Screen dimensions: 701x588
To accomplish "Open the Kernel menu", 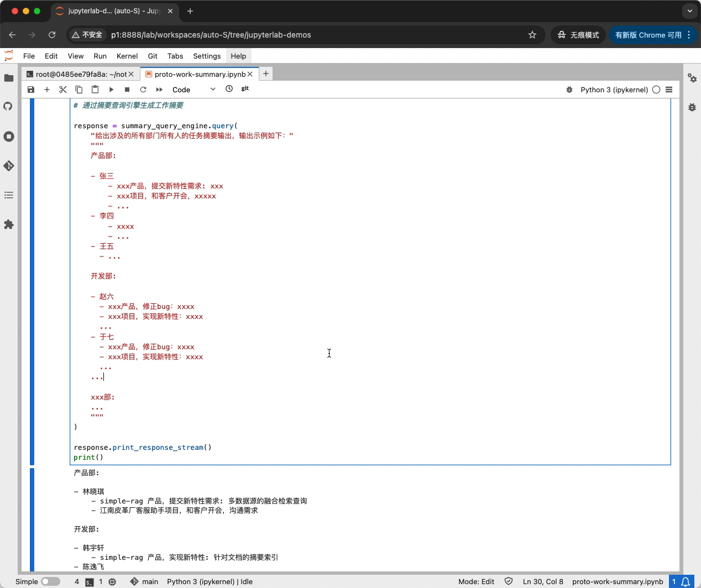I will click(x=127, y=56).
